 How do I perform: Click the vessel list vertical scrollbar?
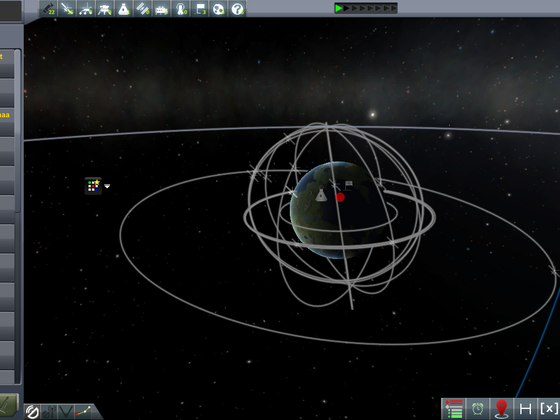pos(18,131)
